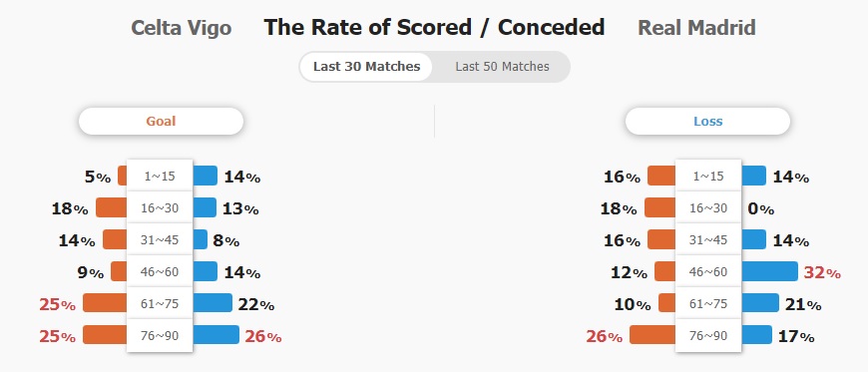Click the Goal panel 76~90 interval label
868x372 pixels.
(x=160, y=335)
